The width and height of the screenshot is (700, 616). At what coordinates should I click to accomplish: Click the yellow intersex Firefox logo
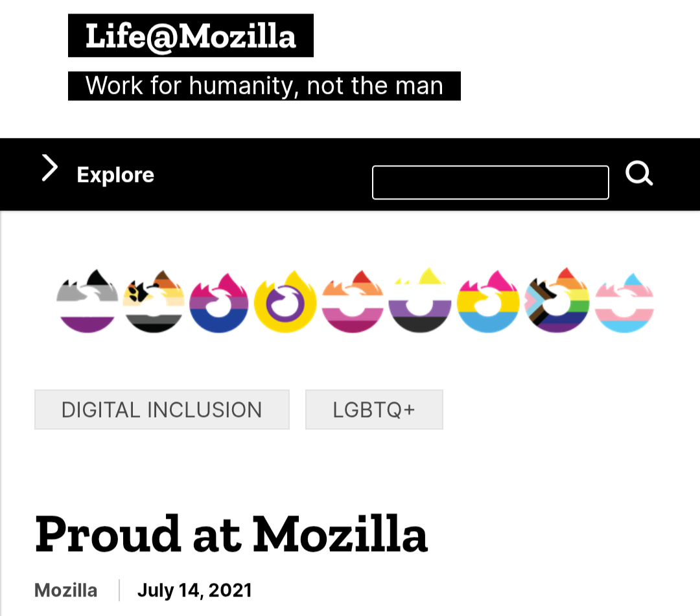coord(285,302)
